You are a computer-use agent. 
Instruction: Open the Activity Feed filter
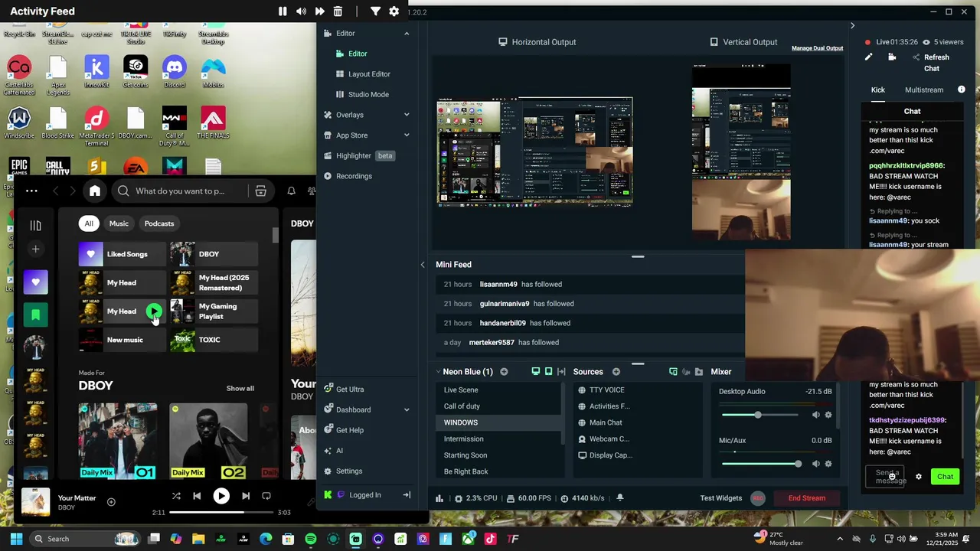[375, 11]
